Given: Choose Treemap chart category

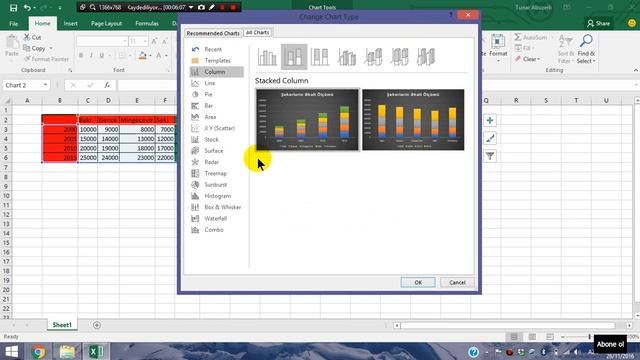Looking at the screenshot, I should (217, 173).
